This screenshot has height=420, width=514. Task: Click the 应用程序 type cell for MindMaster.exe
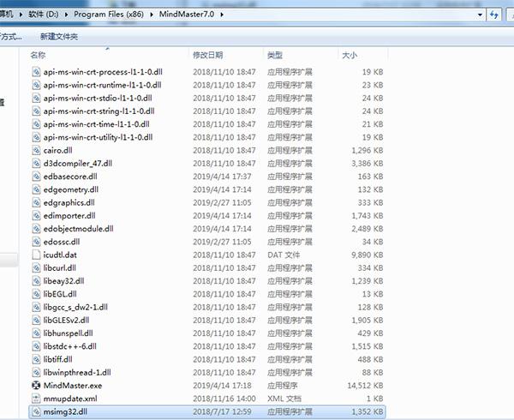(x=282, y=385)
